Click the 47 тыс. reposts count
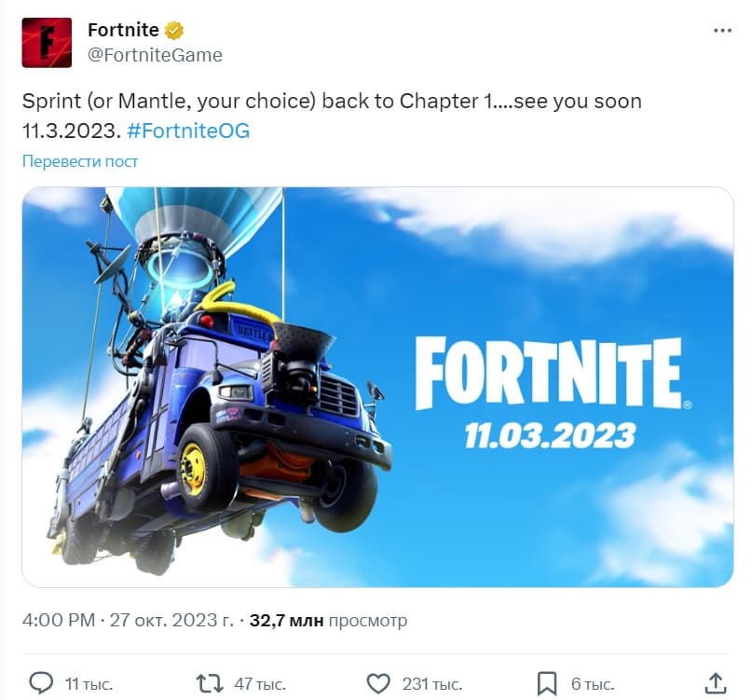Viewport: 752px width, 700px height. tap(260, 683)
